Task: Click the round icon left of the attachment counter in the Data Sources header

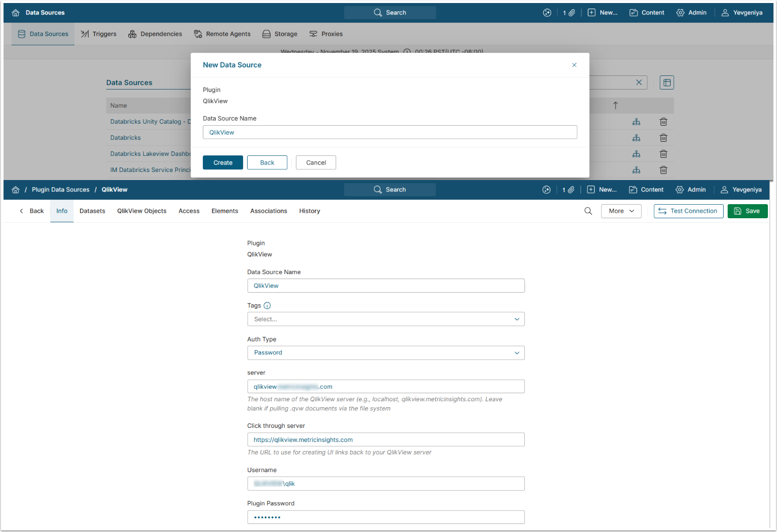Action: (x=547, y=13)
